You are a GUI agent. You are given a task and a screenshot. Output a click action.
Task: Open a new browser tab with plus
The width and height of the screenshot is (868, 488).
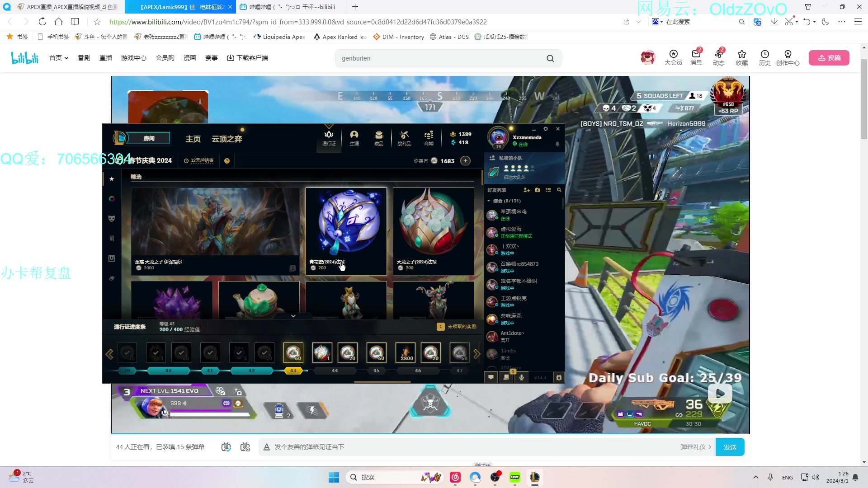(355, 7)
